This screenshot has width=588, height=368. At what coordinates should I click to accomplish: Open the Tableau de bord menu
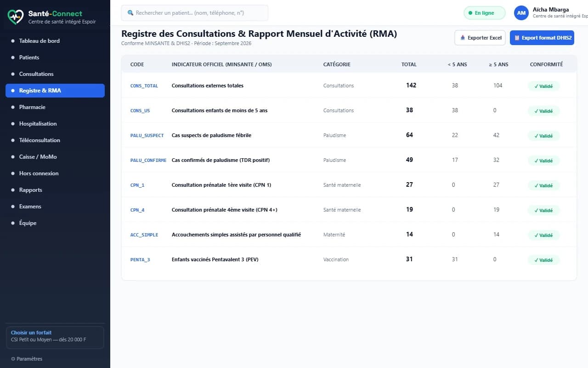pyautogui.click(x=55, y=41)
